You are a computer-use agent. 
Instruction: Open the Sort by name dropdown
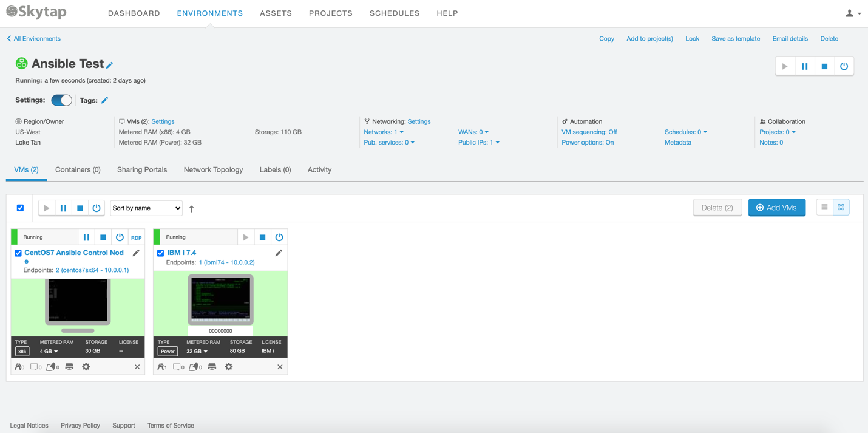point(146,208)
